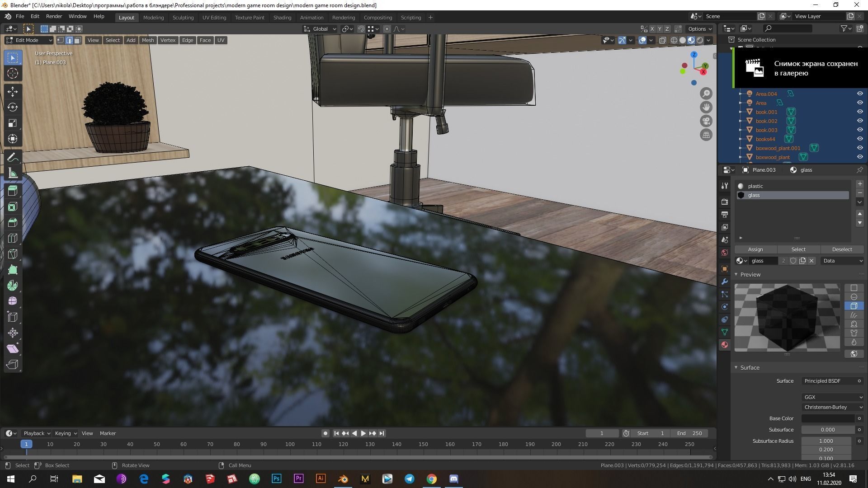Open the Mesh menu in viewport header
Screen dimensions: 868x488
(x=148, y=40)
